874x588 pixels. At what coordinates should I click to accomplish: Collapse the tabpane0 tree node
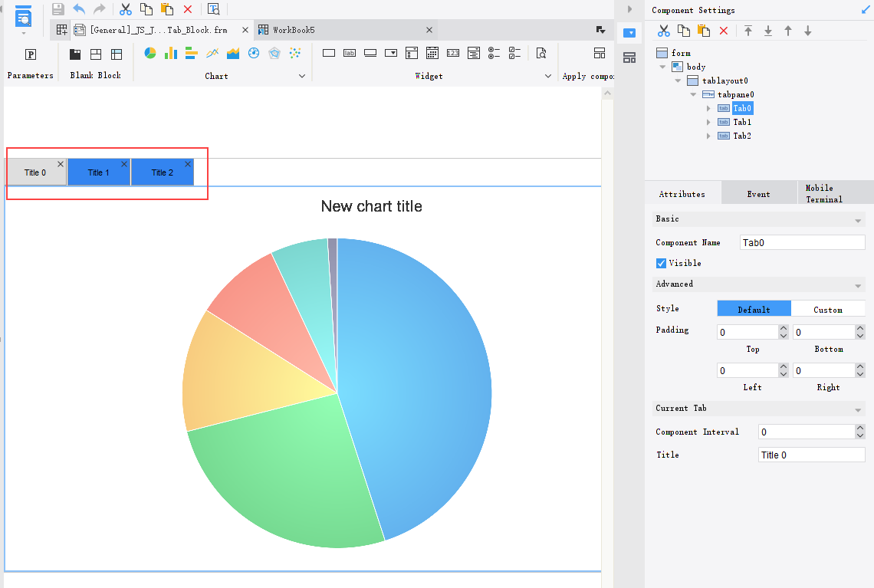point(693,94)
